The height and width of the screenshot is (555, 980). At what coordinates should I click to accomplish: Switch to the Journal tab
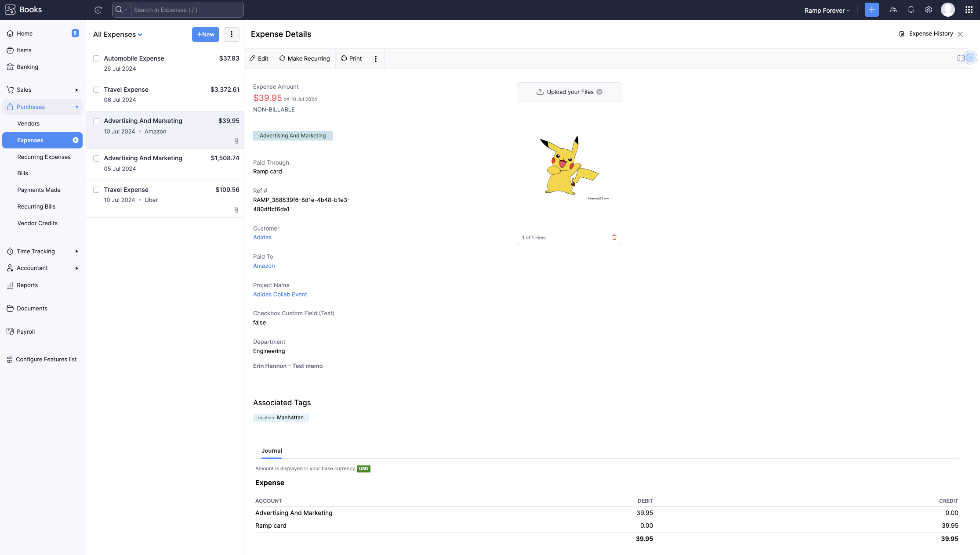[x=272, y=450]
